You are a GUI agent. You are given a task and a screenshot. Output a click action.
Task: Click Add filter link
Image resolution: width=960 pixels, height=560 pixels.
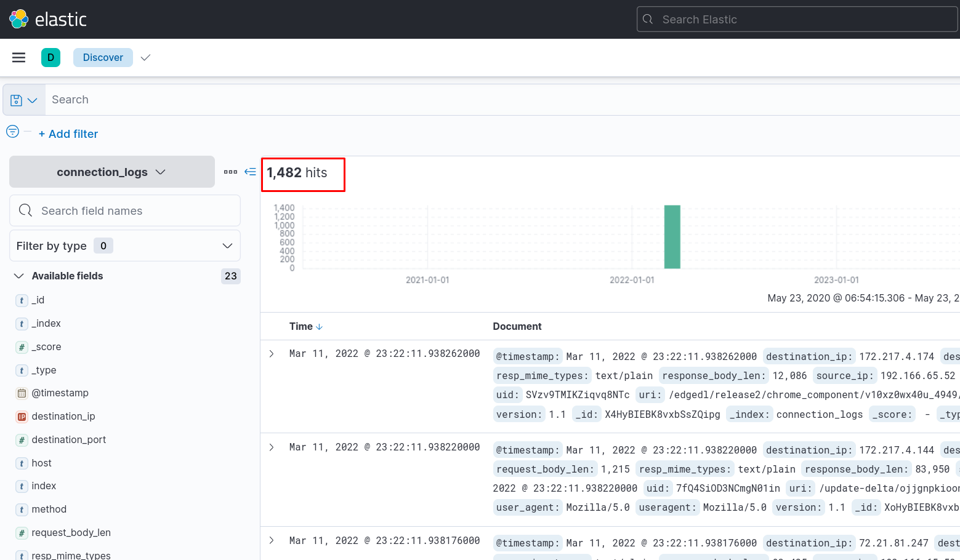(68, 134)
